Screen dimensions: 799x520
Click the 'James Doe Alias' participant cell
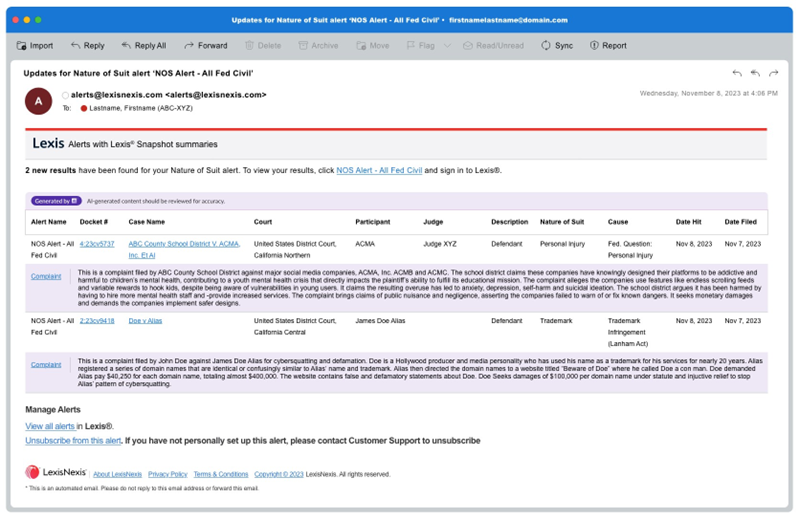(x=380, y=321)
